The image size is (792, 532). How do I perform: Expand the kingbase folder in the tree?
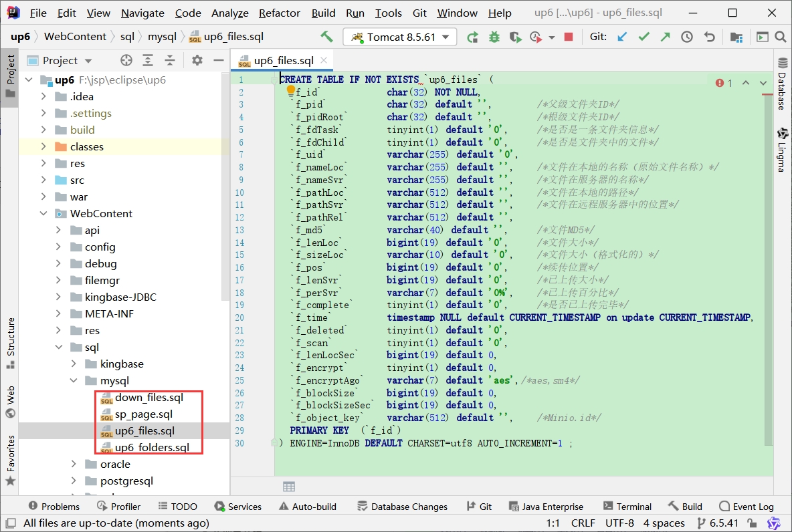(x=74, y=364)
